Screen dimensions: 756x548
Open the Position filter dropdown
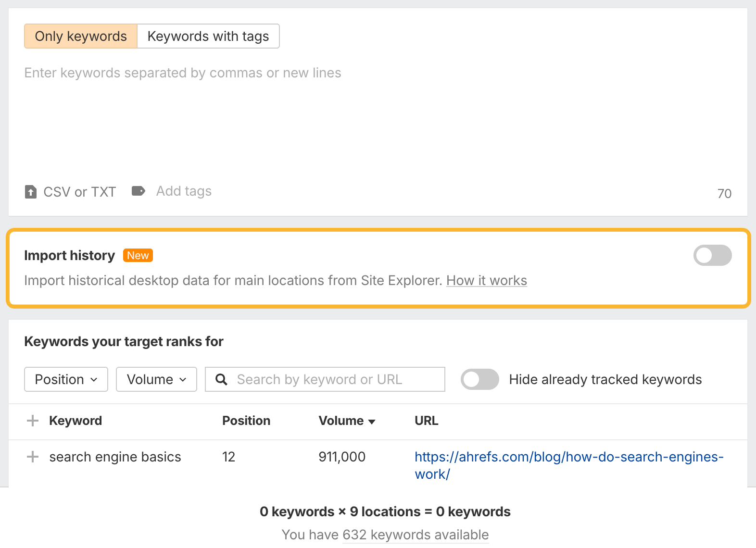click(x=66, y=379)
